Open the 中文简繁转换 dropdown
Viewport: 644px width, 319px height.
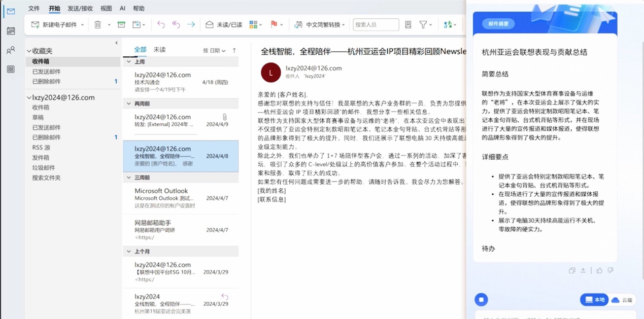pos(320,24)
